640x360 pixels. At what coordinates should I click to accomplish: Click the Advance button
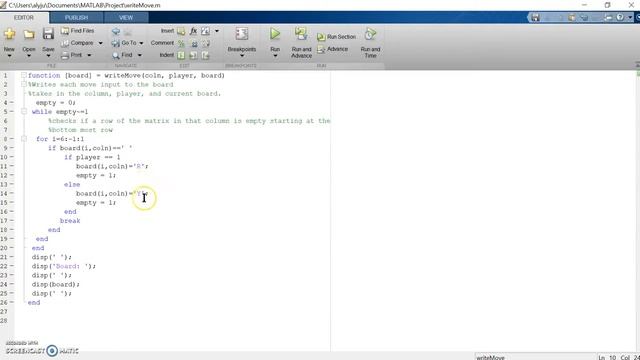pyautogui.click(x=333, y=49)
